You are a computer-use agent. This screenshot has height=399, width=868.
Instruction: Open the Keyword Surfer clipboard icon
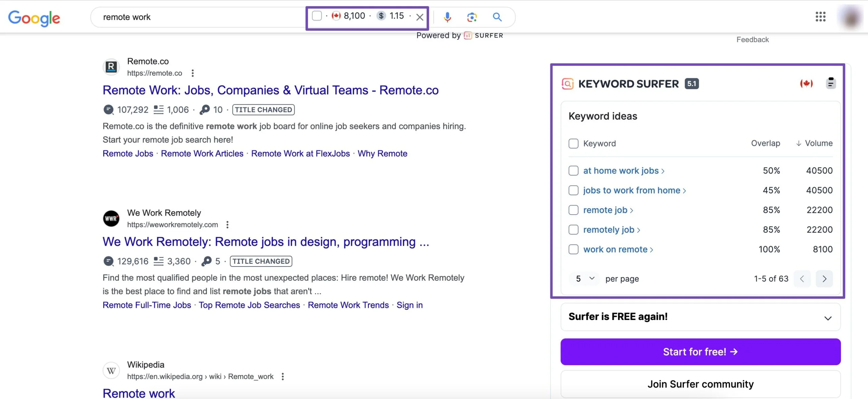pyautogui.click(x=831, y=83)
